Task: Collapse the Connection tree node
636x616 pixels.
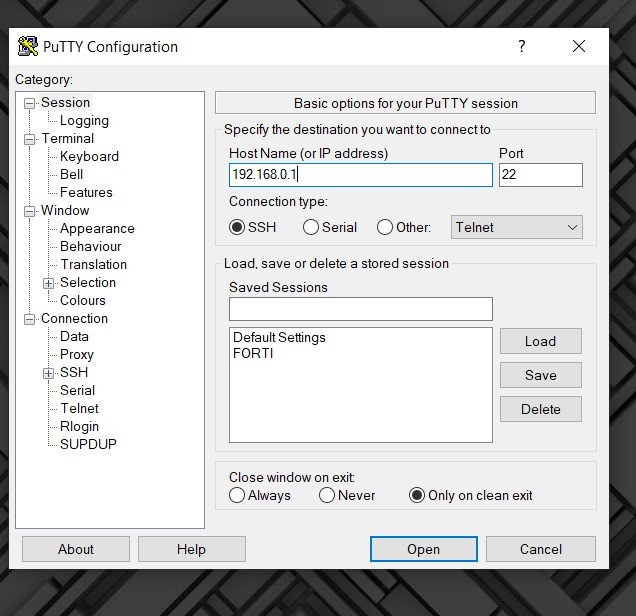Action: tap(29, 319)
